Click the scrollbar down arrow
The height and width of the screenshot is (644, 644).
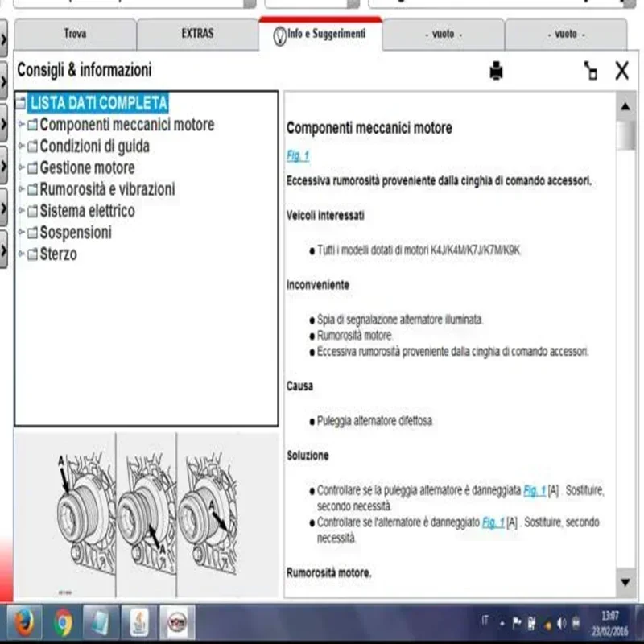pos(625,582)
